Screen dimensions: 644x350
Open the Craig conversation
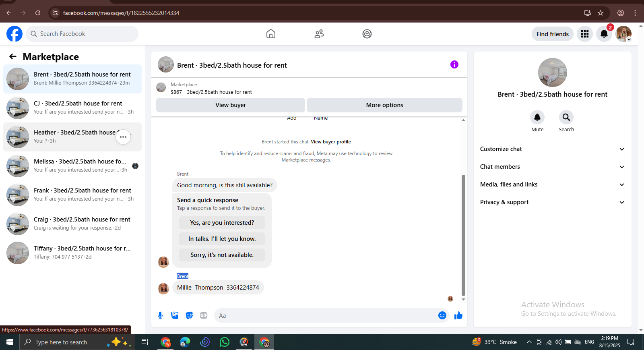tap(72, 224)
